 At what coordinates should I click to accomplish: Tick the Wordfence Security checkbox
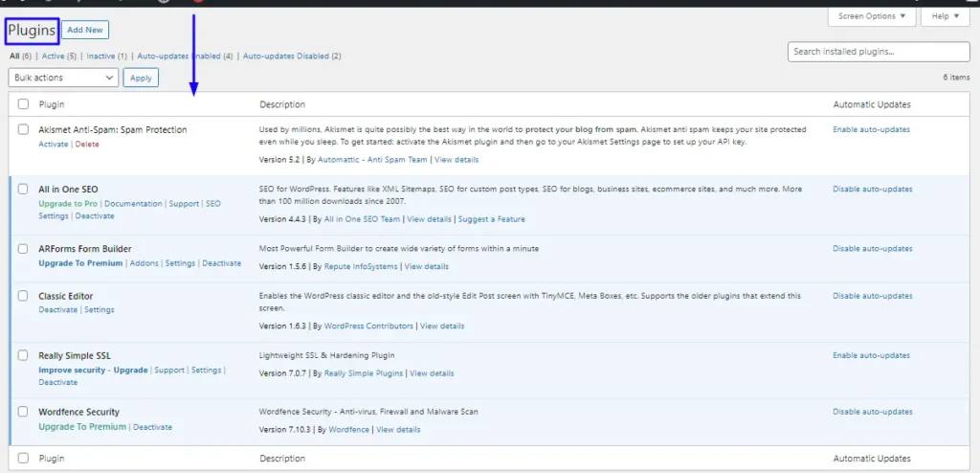coord(23,412)
